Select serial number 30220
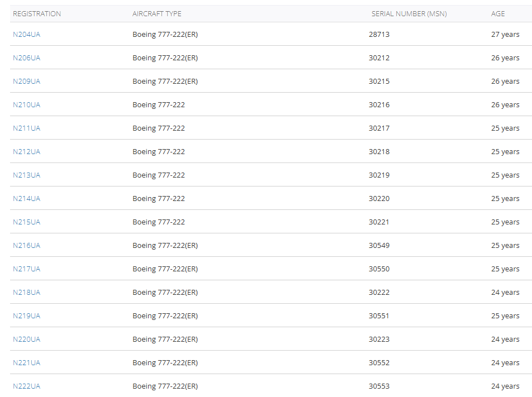 click(x=379, y=198)
